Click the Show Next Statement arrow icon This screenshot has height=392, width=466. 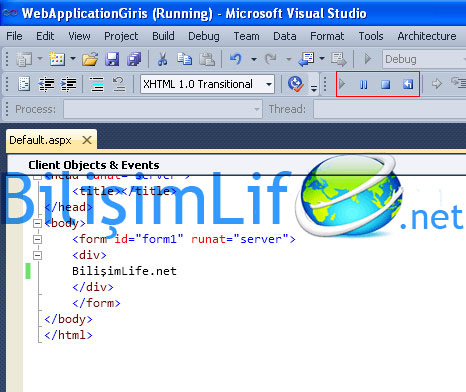point(436,84)
